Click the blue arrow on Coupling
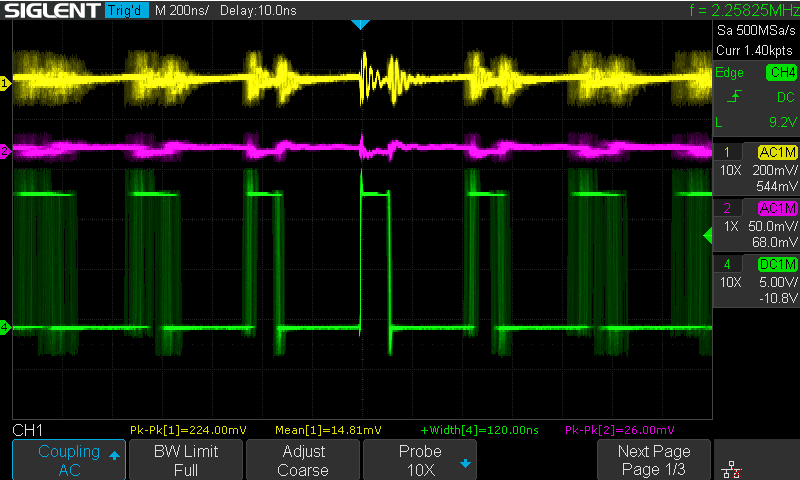The width and height of the screenshot is (800, 480). [114, 456]
